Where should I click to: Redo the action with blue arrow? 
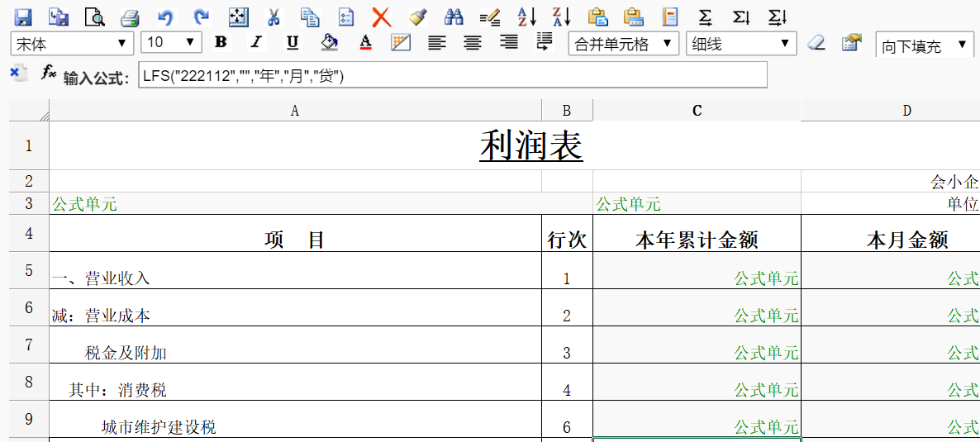point(202,17)
